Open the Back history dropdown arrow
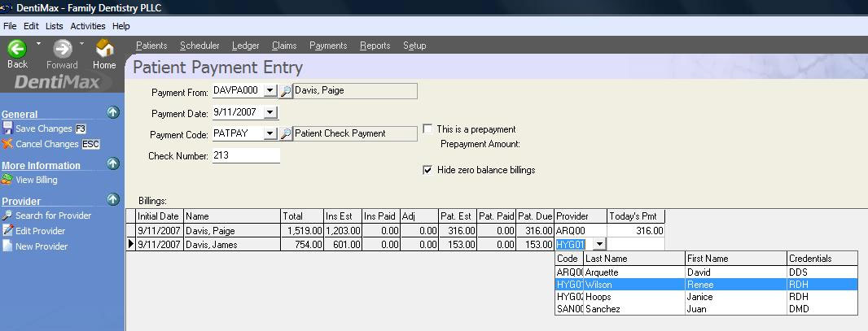Image resolution: width=868 pixels, height=331 pixels. pos(38,42)
